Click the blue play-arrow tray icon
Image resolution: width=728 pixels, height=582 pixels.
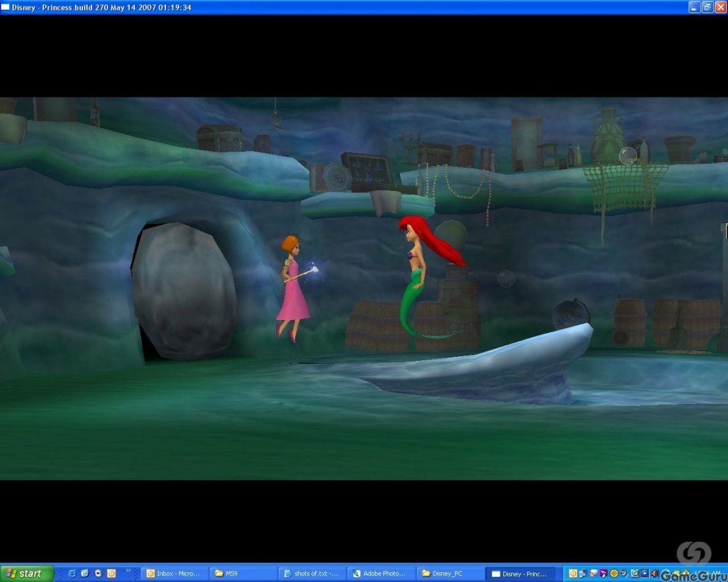644,573
